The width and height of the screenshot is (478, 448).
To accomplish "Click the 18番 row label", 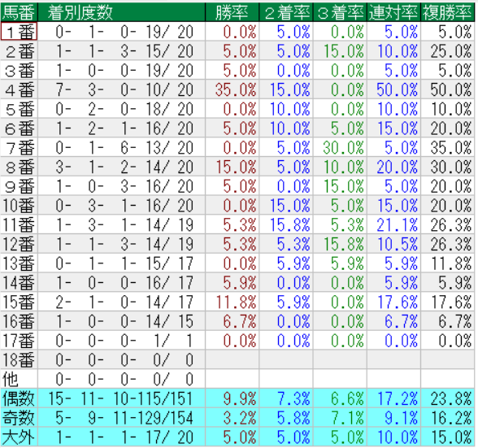I will point(19,359).
